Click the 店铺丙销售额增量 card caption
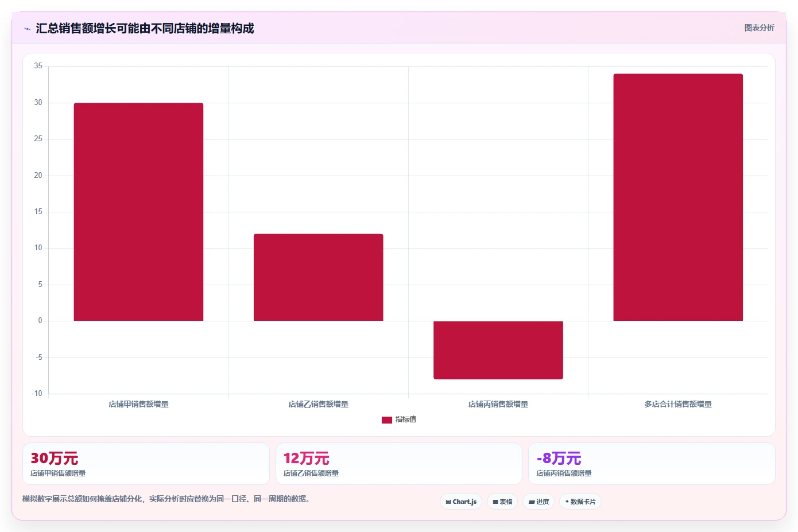Screen dimensions: 798x532 tap(564, 473)
